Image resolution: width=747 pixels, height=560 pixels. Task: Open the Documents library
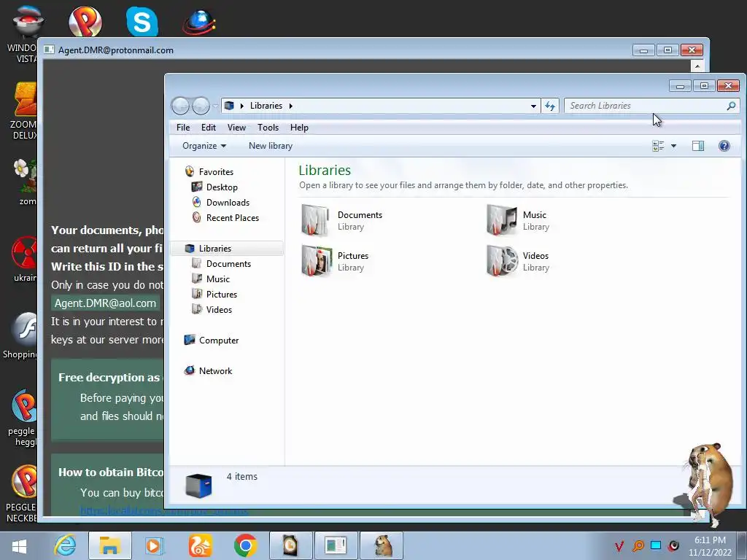pos(343,220)
